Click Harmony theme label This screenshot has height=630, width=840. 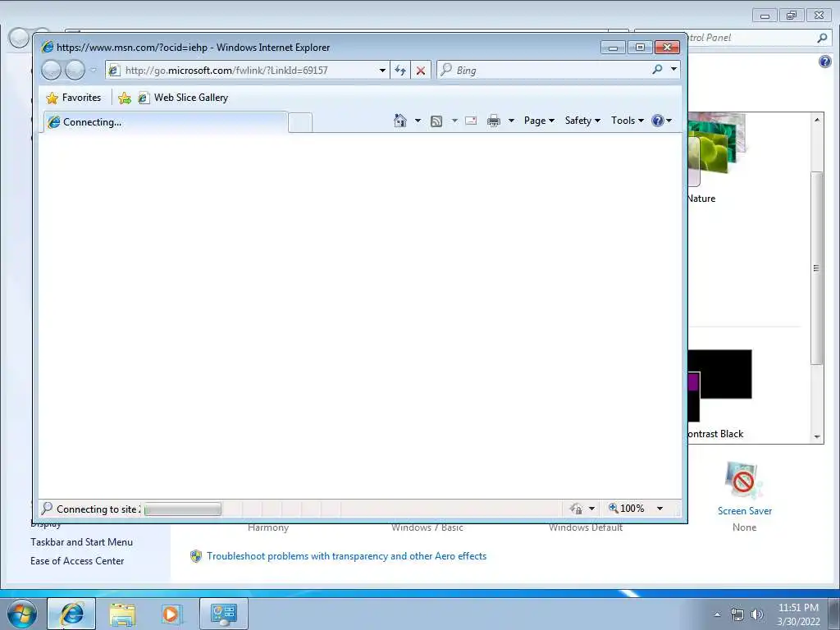coord(268,527)
